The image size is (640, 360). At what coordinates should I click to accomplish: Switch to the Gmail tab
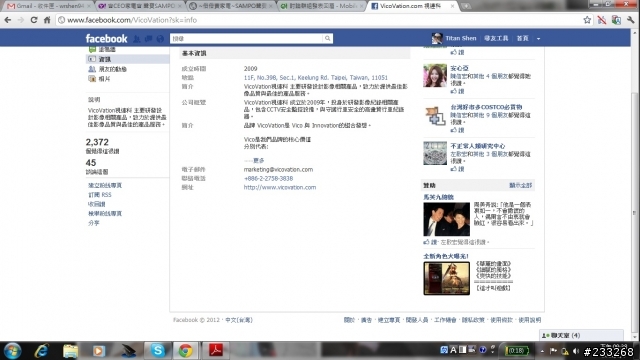coord(49,6)
